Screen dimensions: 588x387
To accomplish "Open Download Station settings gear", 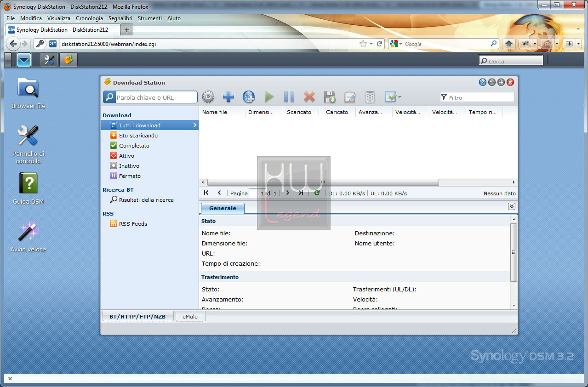I will coord(208,97).
